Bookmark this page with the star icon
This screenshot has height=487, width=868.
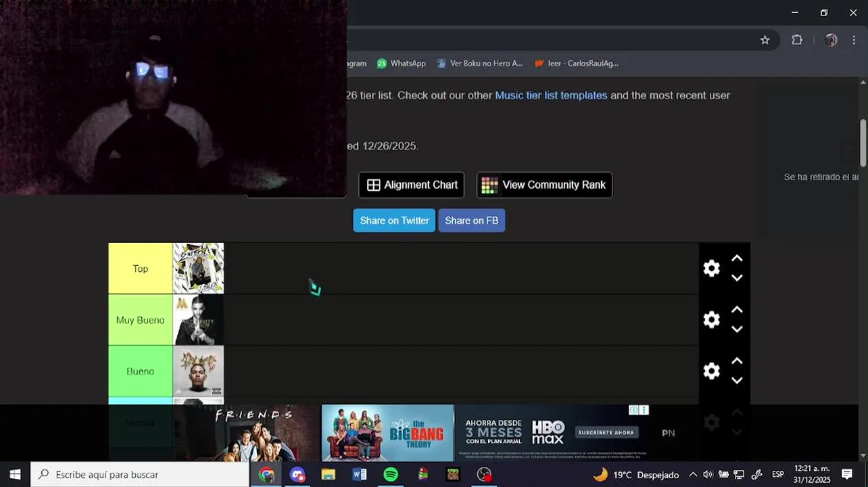coord(765,40)
